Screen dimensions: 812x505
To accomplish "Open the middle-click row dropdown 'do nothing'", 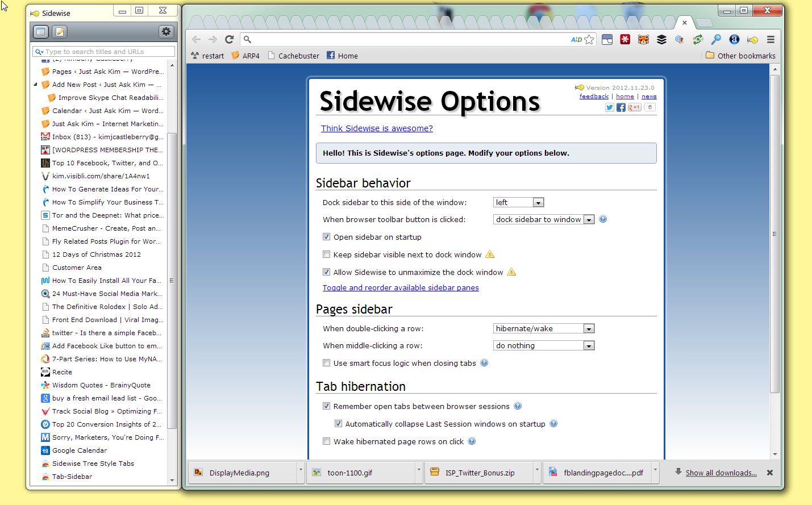I will point(544,345).
